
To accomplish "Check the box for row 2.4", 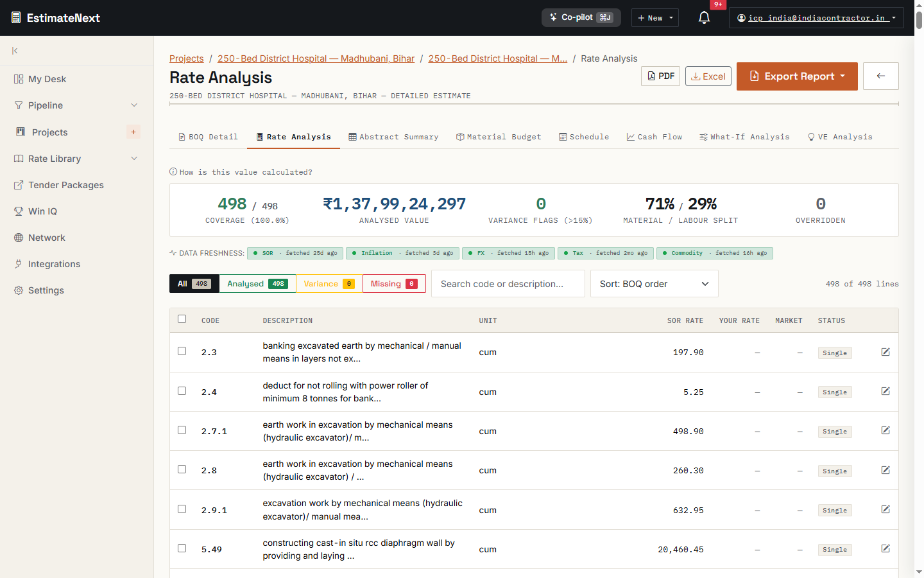I will click(182, 391).
